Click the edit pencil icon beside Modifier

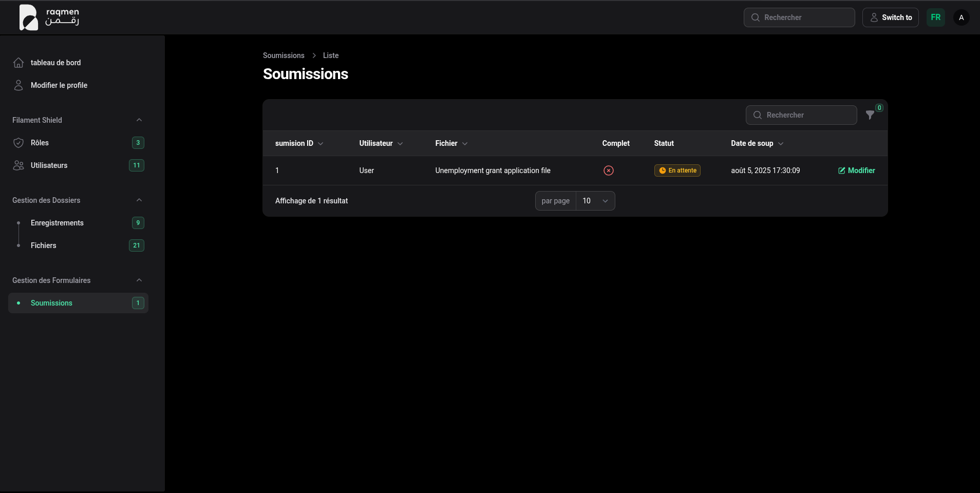(x=841, y=170)
